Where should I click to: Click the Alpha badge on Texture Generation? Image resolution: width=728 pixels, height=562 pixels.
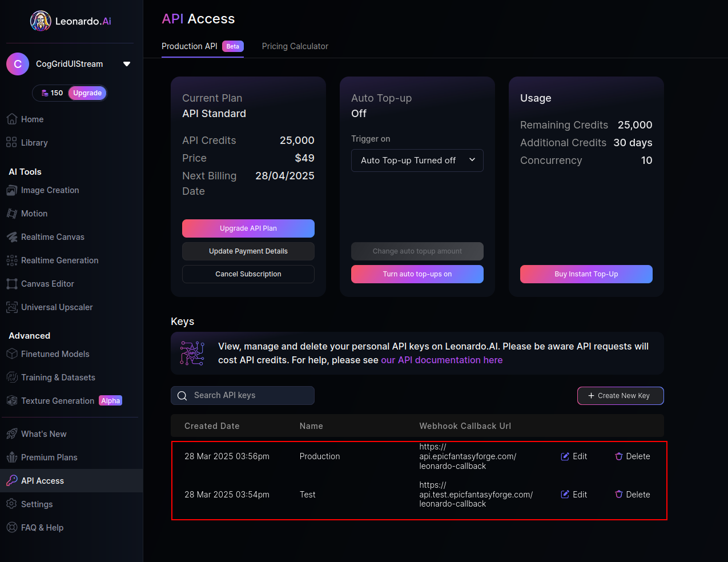111,401
